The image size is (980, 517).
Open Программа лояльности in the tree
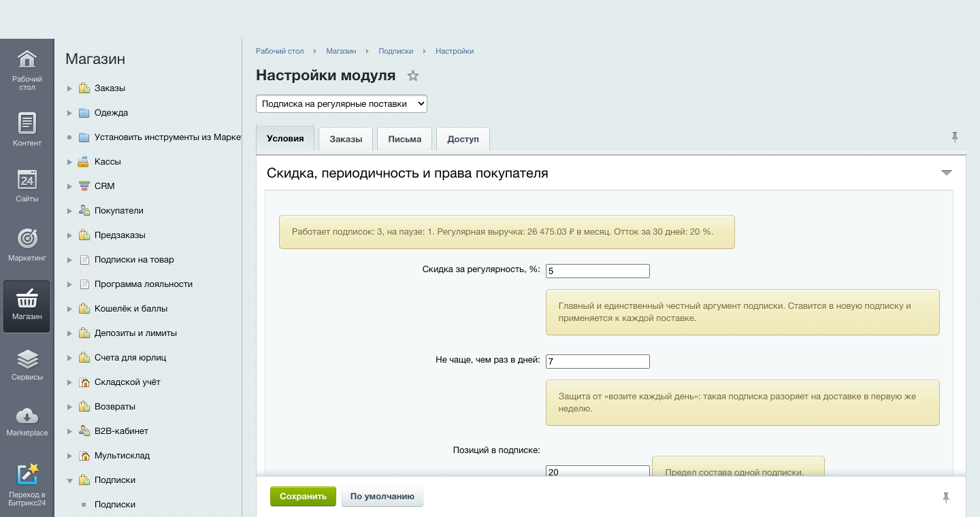[x=144, y=284]
